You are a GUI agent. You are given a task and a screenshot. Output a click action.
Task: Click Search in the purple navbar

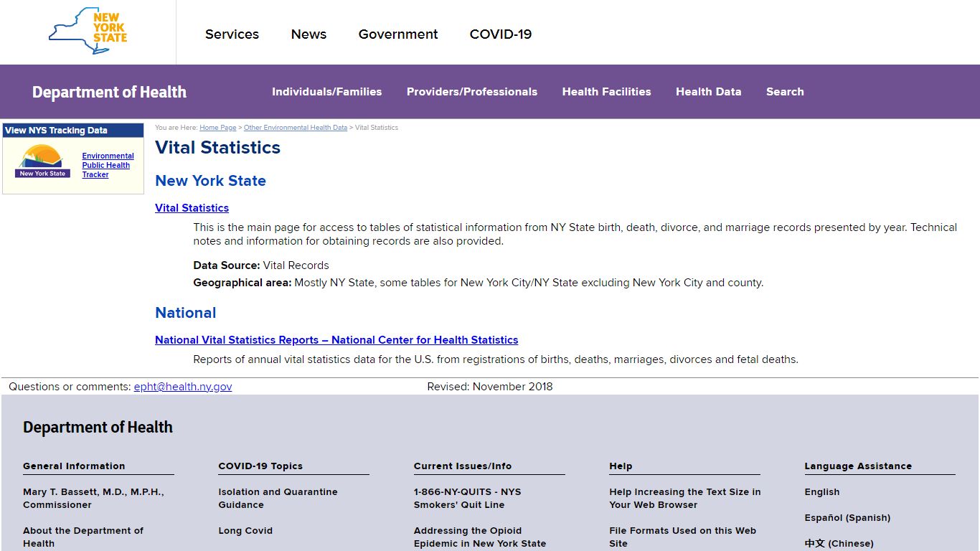tap(785, 92)
